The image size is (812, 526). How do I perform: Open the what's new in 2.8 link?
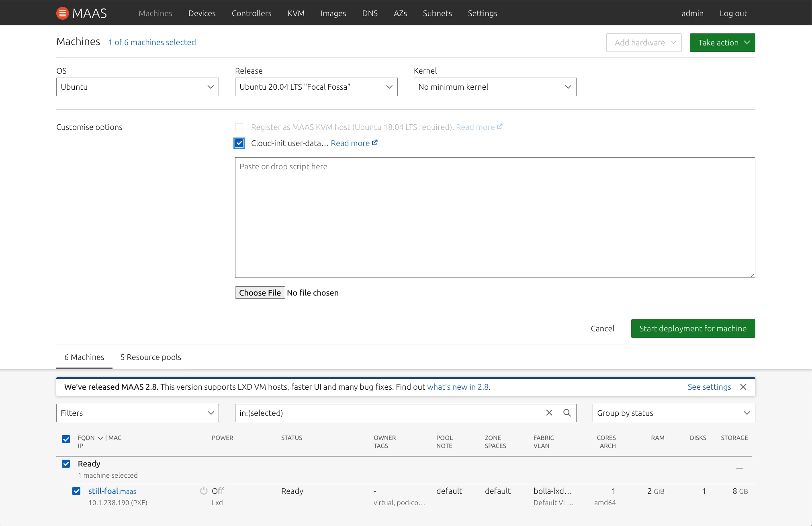tap(458, 387)
